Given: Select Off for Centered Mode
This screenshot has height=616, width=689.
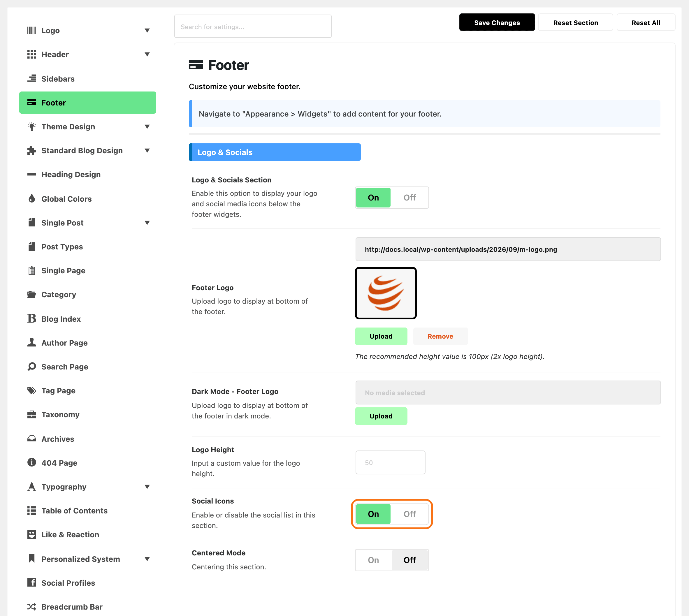Looking at the screenshot, I should [410, 560].
